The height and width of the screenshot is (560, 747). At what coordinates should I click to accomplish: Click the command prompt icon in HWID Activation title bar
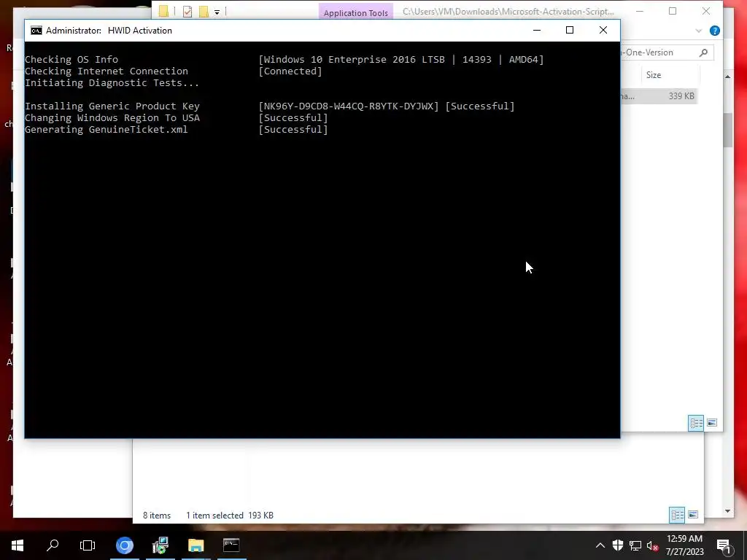(x=36, y=31)
